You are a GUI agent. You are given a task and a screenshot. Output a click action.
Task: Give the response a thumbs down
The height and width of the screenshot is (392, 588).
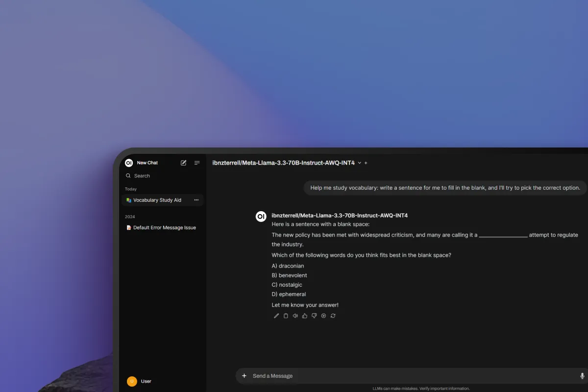(x=314, y=316)
